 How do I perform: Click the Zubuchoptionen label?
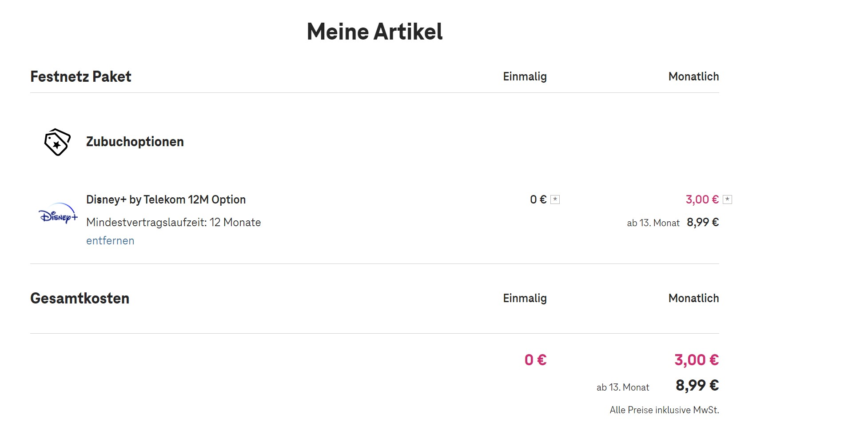[135, 142]
